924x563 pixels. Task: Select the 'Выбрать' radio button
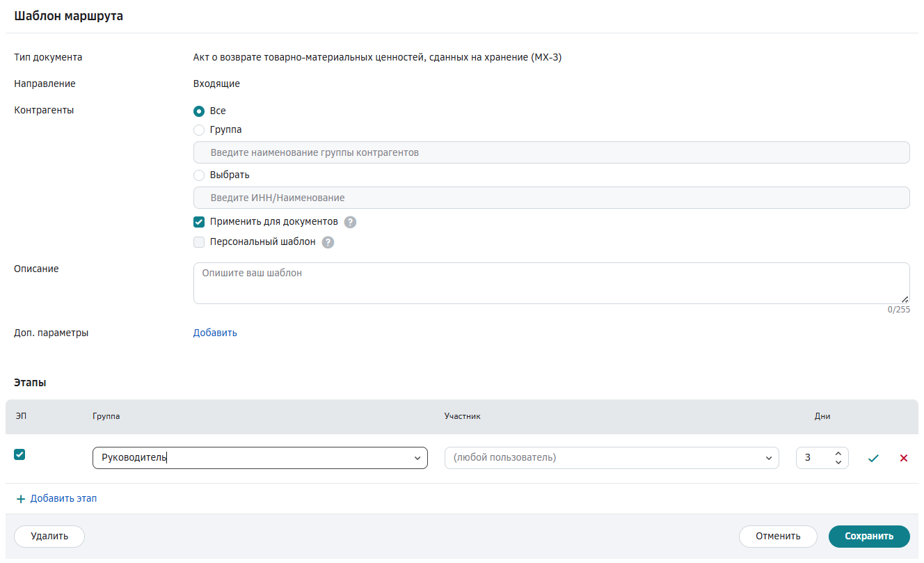(199, 175)
